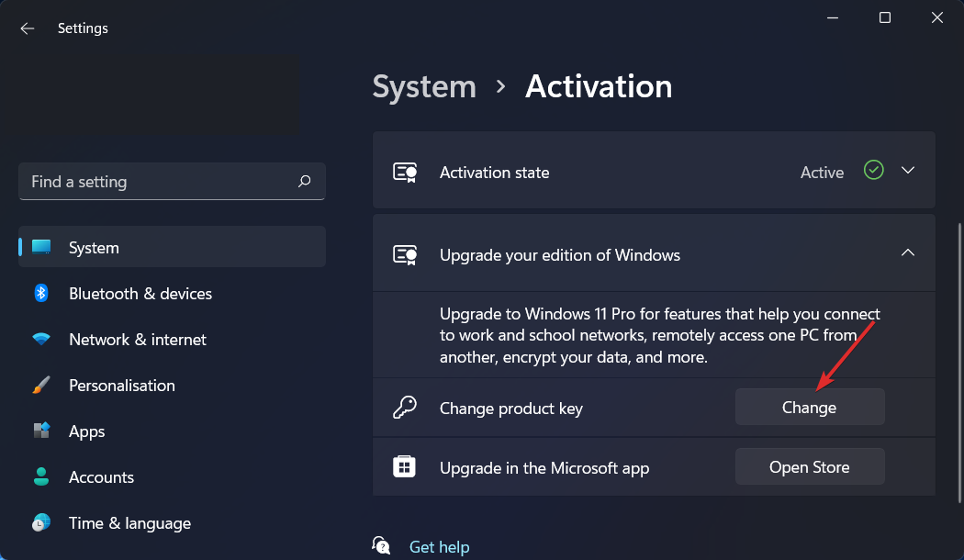This screenshot has width=964, height=560.
Task: Click the Network & internet globe icon
Action: pyautogui.click(x=41, y=339)
